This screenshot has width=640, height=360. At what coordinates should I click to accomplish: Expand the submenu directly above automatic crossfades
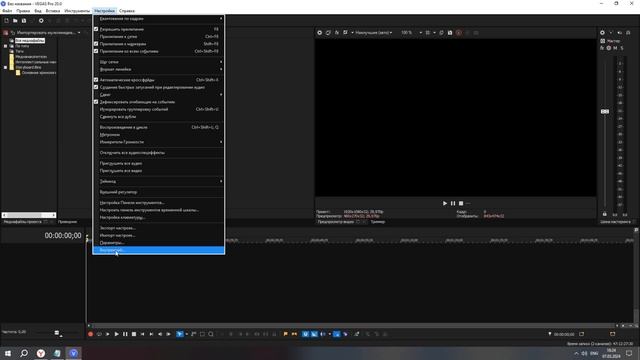(x=158, y=69)
